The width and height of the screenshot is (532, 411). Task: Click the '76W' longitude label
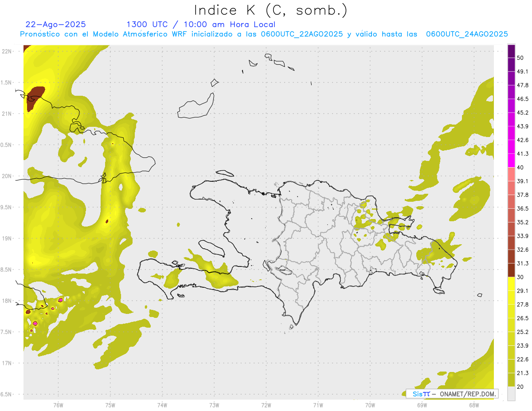[58, 405]
